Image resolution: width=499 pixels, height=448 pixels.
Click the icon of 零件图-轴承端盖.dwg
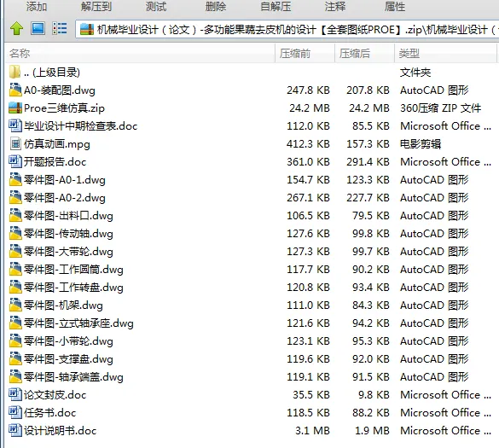tap(15, 376)
